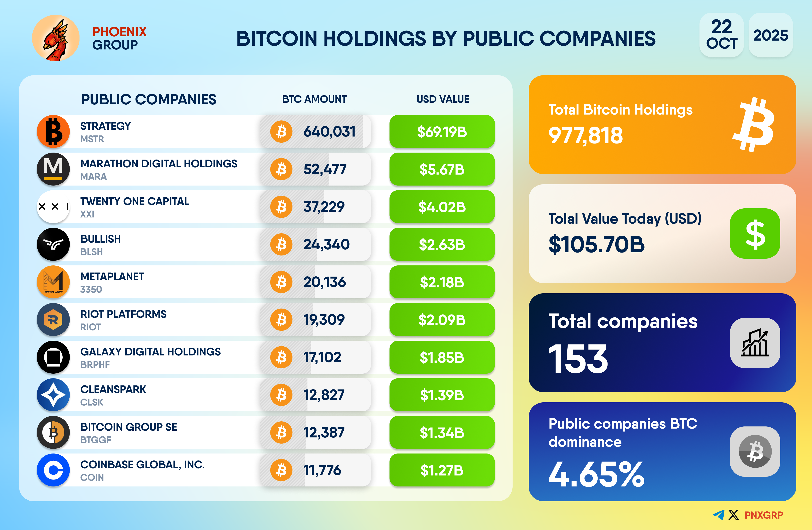Click the X icon beside PNXGRP
Screen dimensions: 812x530
pos(733,515)
